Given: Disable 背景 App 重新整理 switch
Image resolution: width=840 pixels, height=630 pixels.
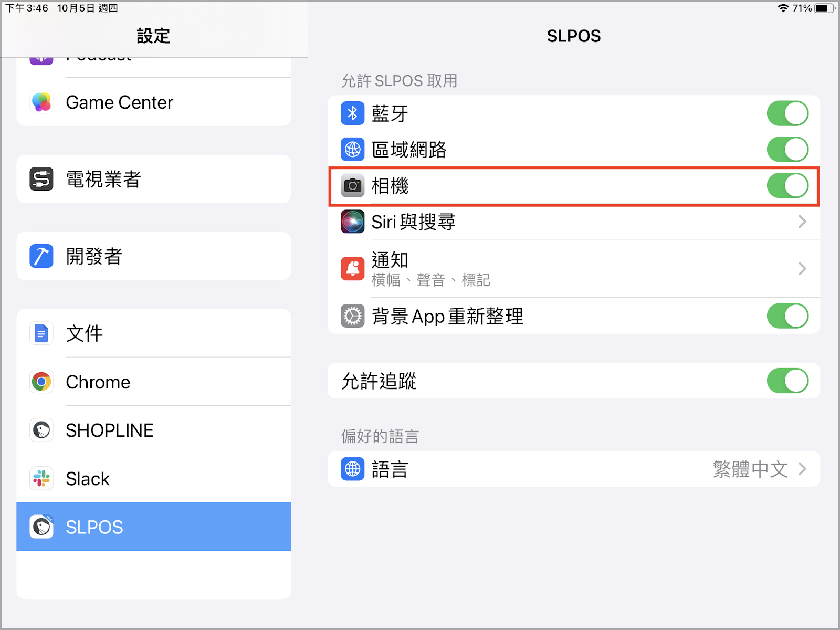Looking at the screenshot, I should point(787,316).
